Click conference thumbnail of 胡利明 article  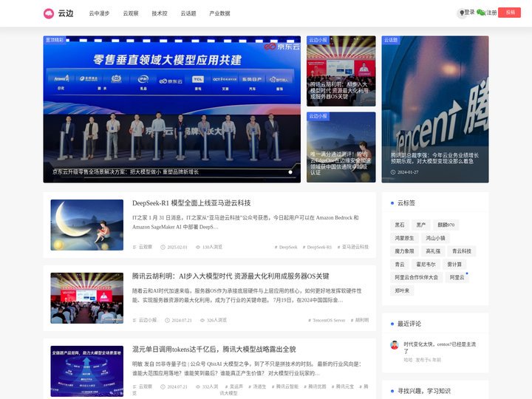tap(87, 298)
